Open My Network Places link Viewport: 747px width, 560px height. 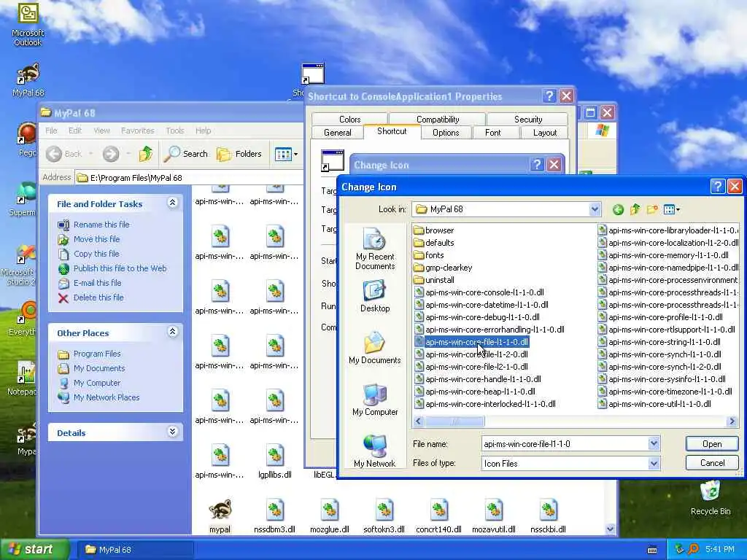pyautogui.click(x=107, y=397)
